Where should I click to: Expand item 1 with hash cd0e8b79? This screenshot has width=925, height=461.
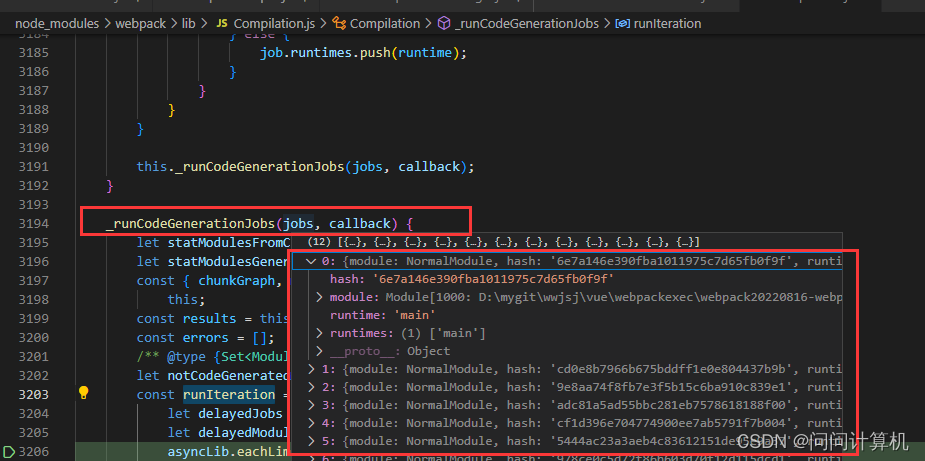point(310,369)
